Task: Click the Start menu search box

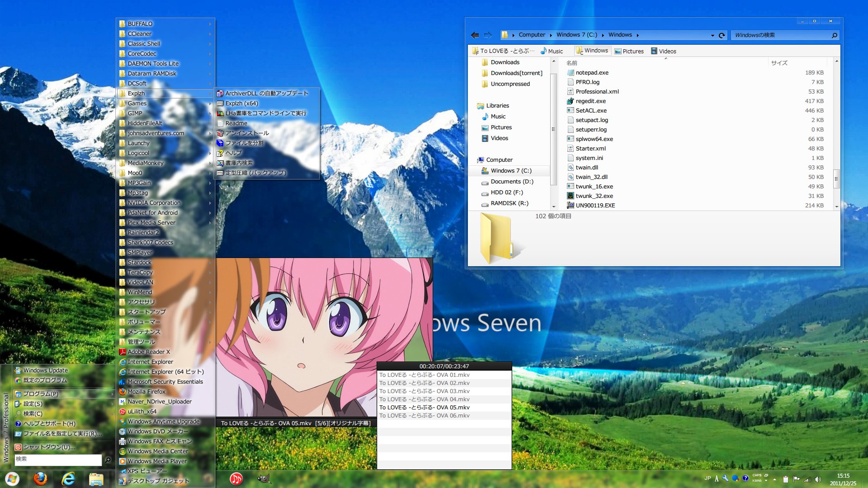Action: pyautogui.click(x=58, y=460)
